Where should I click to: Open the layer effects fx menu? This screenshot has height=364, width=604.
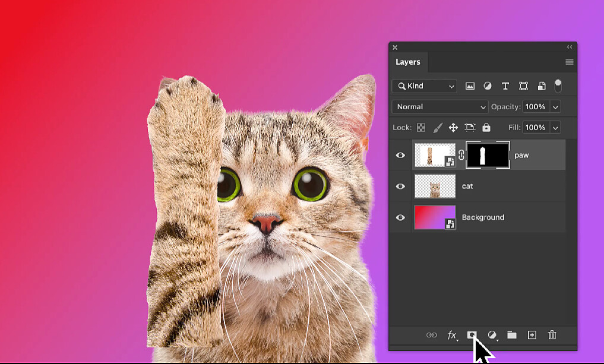(452, 335)
